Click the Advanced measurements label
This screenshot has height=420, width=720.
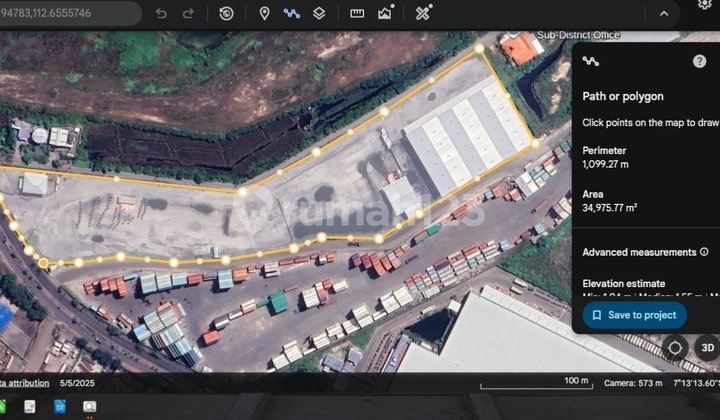tap(639, 252)
